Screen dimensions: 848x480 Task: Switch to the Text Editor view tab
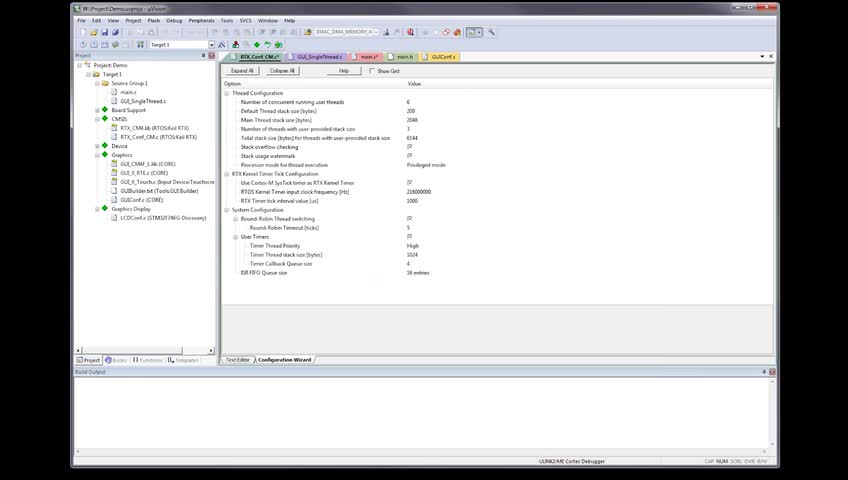[237, 360]
